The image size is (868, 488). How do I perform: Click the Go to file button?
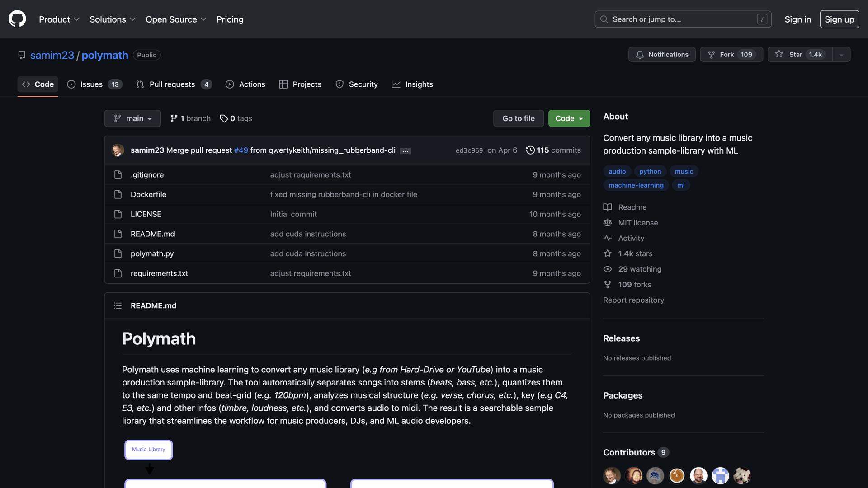pyautogui.click(x=518, y=118)
